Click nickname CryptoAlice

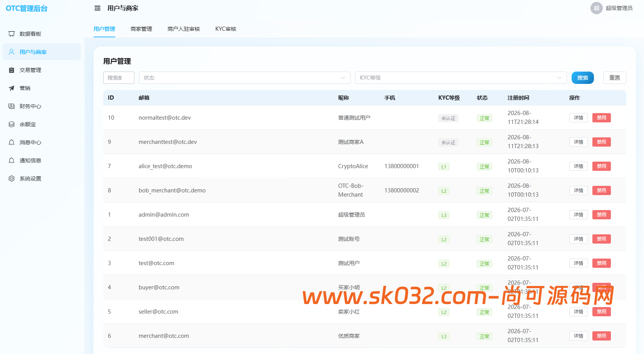(x=353, y=166)
